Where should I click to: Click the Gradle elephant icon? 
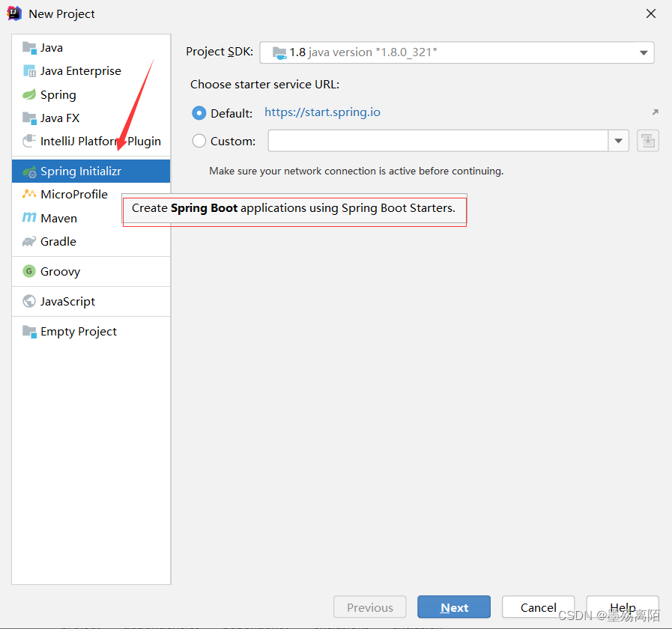coord(29,241)
